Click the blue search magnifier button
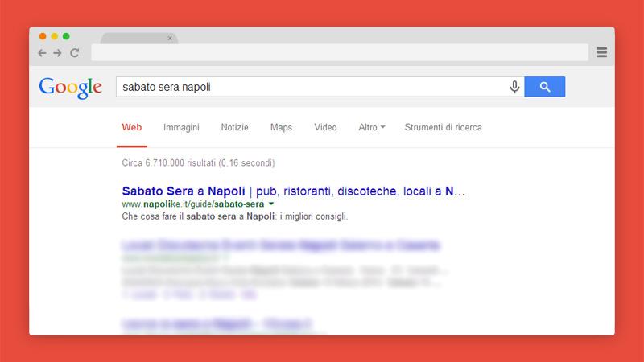644x362 pixels. click(x=545, y=87)
